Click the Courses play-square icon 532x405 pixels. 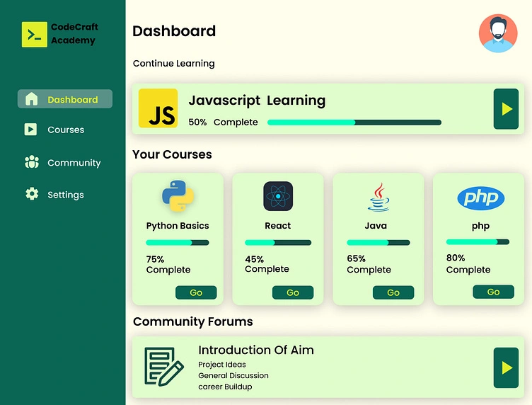(x=30, y=130)
